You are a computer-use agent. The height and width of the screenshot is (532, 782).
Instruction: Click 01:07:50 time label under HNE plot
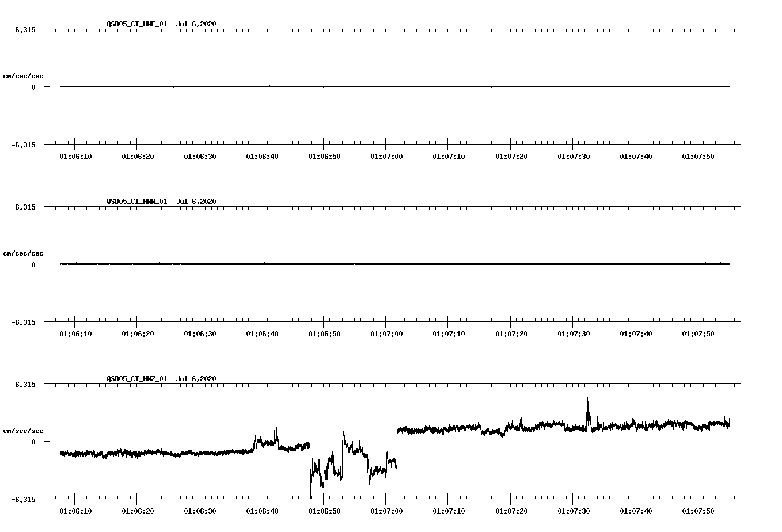[697, 156]
